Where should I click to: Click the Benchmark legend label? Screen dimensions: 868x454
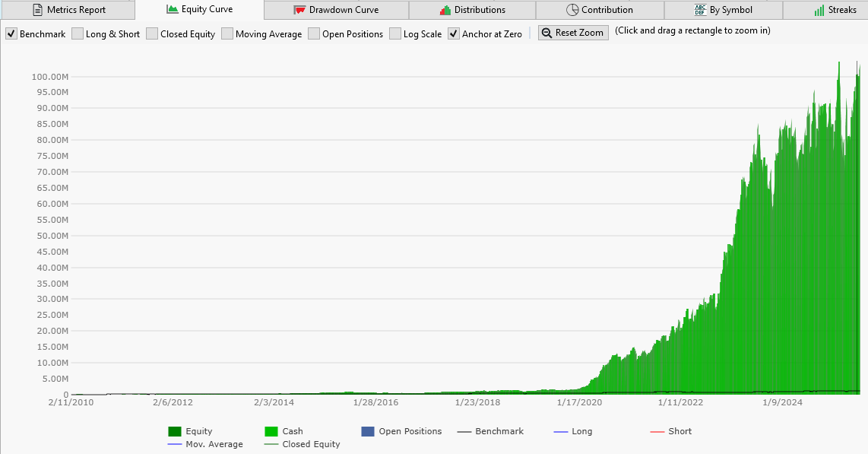[499, 431]
